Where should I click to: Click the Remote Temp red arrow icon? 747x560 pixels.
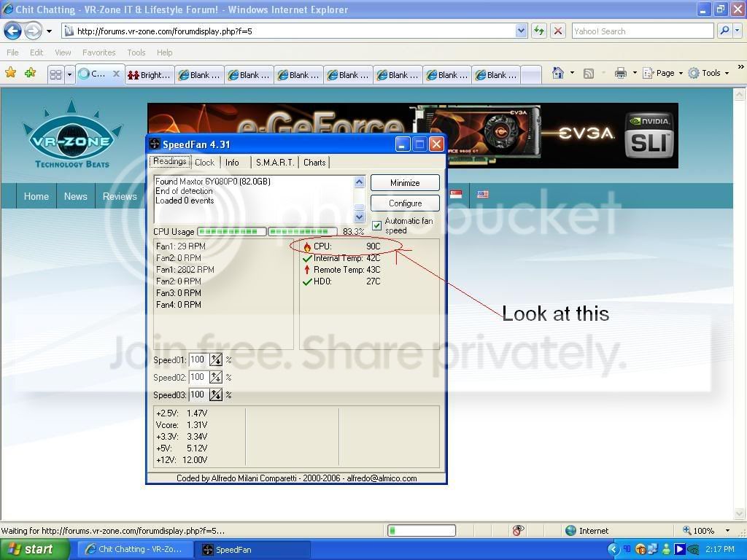307,270
